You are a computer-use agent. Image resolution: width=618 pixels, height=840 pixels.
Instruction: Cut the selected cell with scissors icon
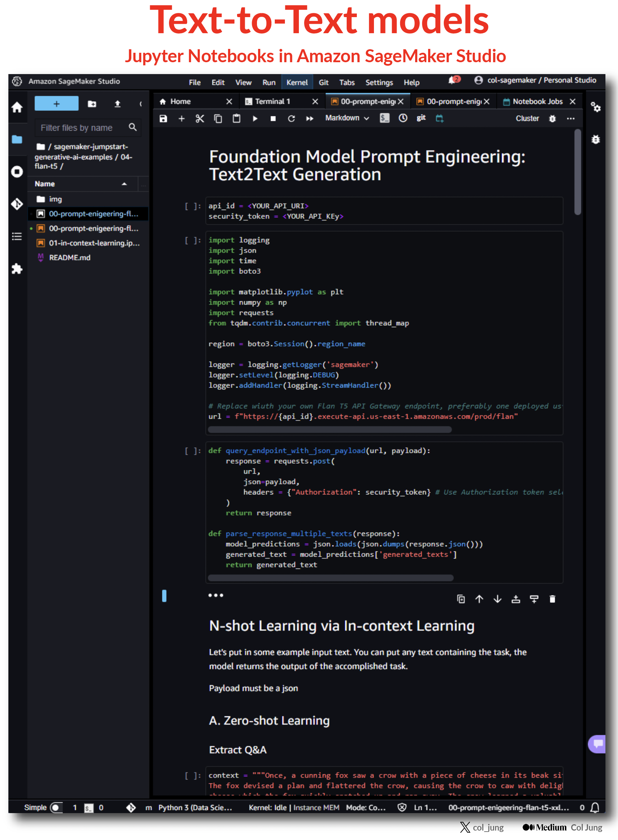tap(200, 119)
